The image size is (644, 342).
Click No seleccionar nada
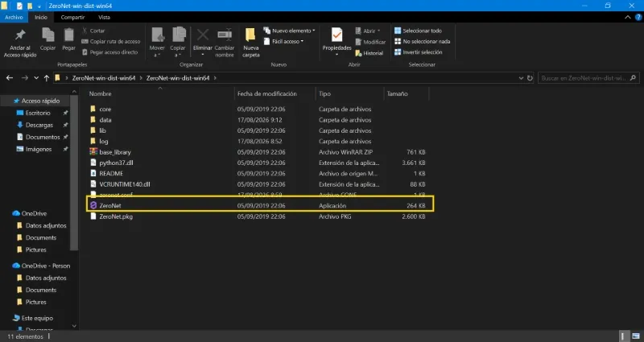[422, 42]
